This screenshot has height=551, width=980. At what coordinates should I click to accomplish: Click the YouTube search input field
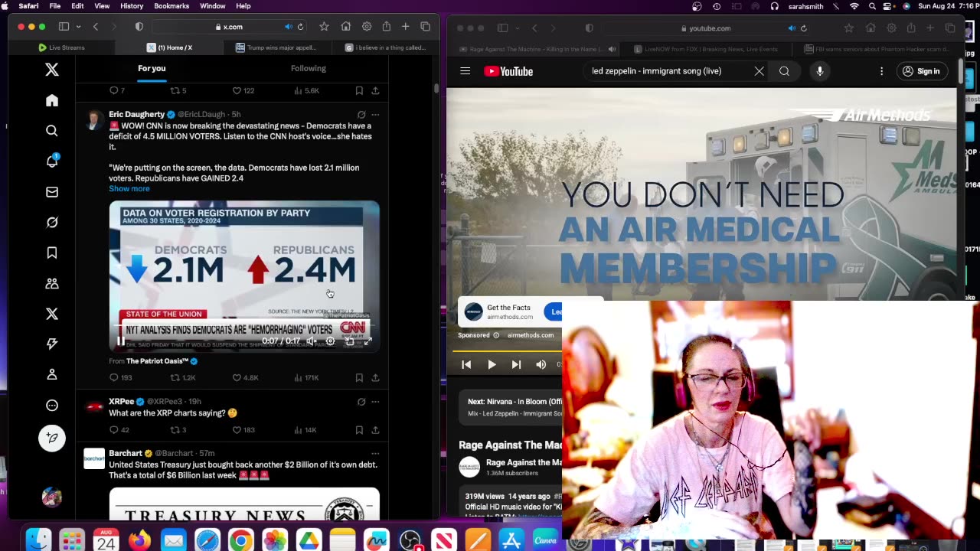[668, 71]
